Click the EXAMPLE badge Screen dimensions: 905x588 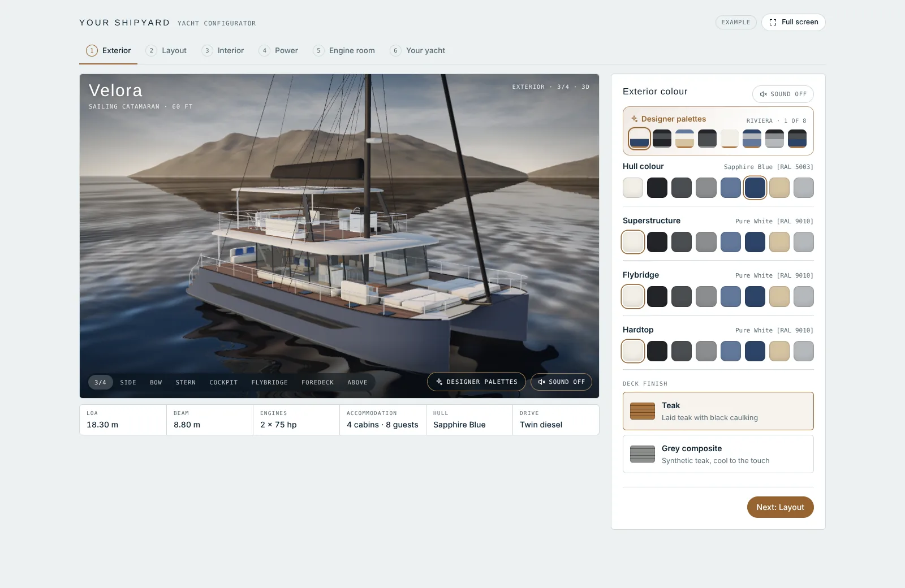pos(736,22)
